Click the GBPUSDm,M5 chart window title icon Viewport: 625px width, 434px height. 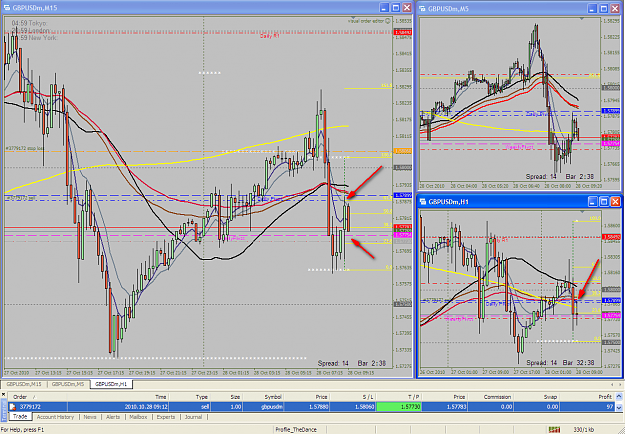click(x=422, y=8)
